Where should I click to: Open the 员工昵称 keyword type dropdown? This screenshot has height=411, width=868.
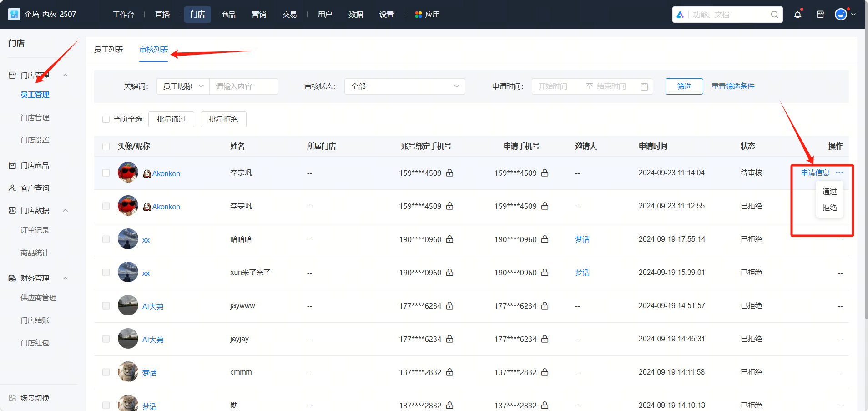tap(183, 86)
